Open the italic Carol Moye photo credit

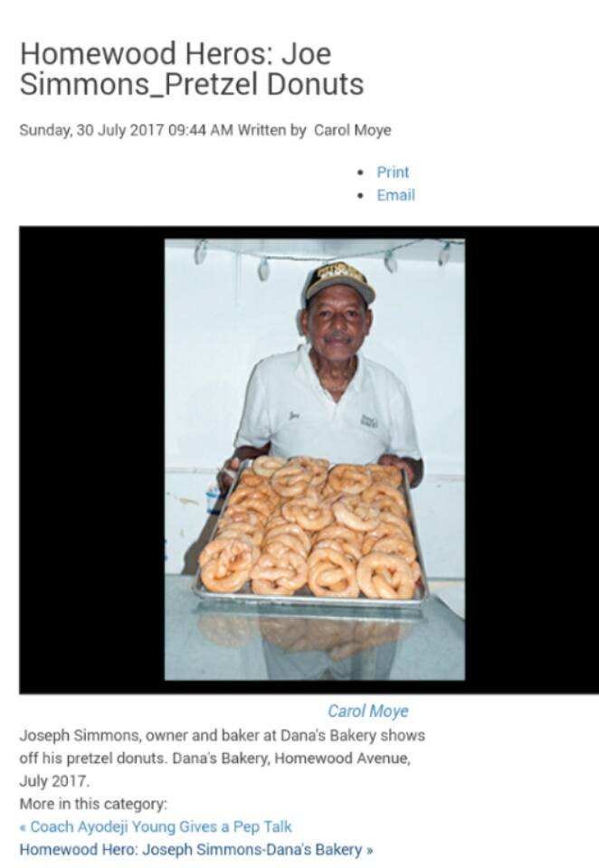[x=368, y=711]
